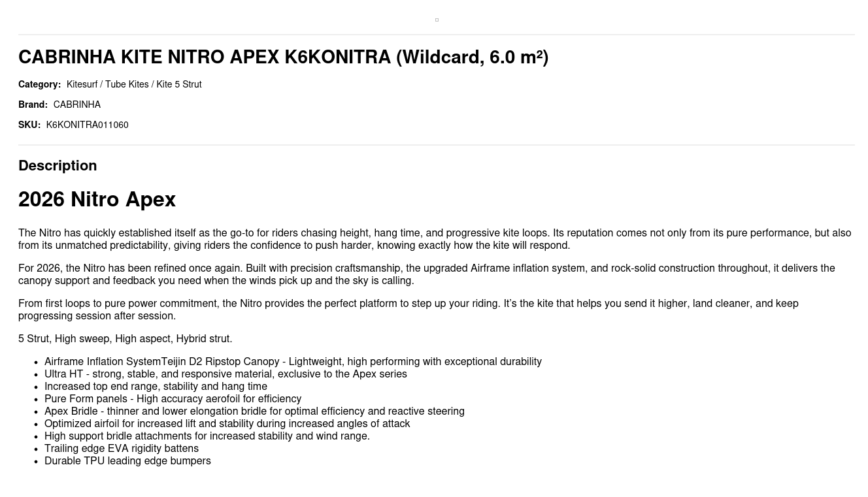Click the Optimized airfoil bullet item
The image size is (868, 497).
pyautogui.click(x=227, y=424)
